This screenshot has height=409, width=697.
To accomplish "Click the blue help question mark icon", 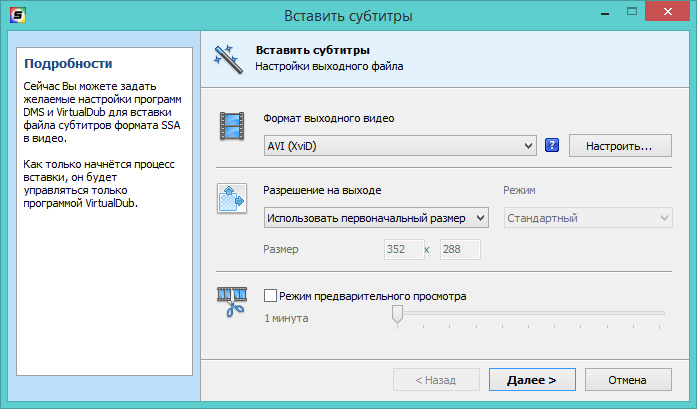I will coord(551,146).
